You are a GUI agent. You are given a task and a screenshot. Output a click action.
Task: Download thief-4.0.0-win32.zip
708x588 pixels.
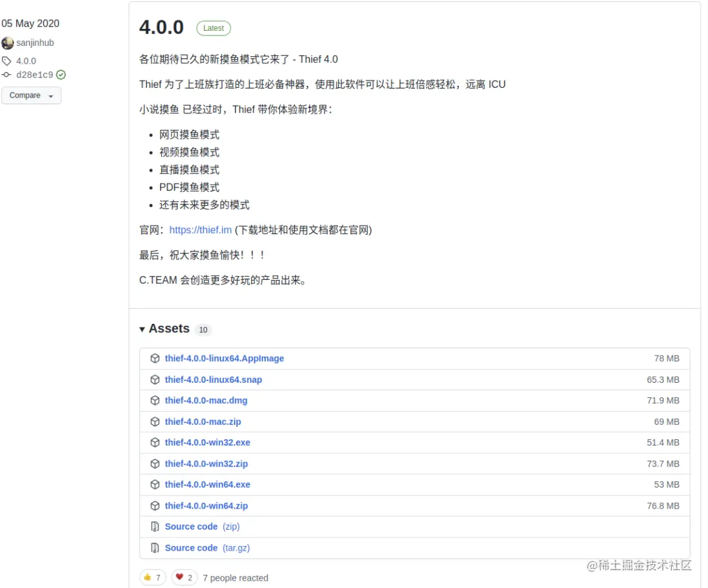(x=206, y=464)
